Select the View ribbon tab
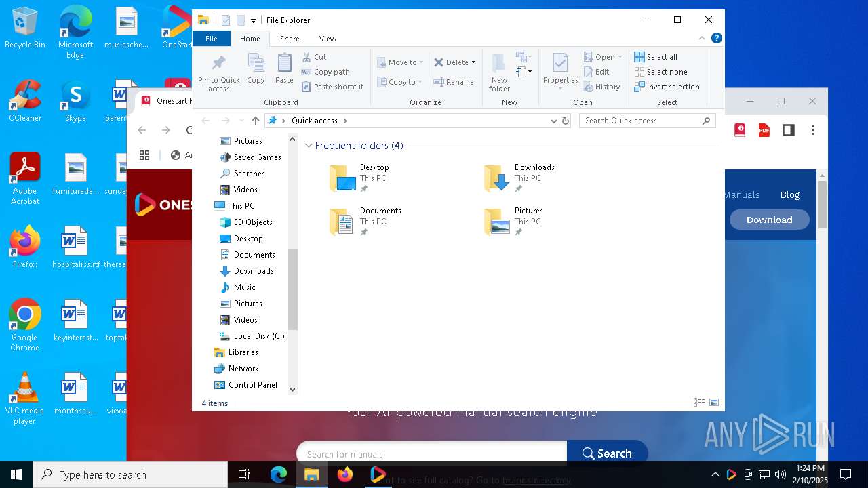The width and height of the screenshot is (868, 488). click(328, 39)
